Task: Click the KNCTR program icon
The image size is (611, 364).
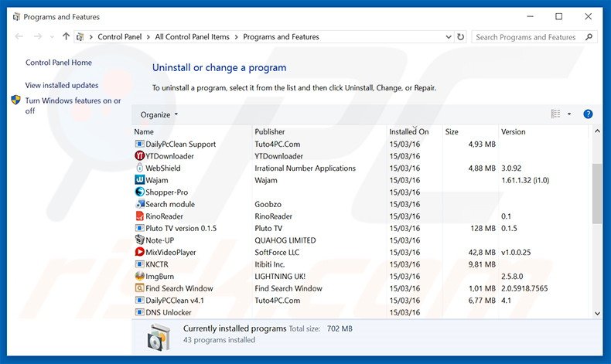Action: [x=139, y=264]
